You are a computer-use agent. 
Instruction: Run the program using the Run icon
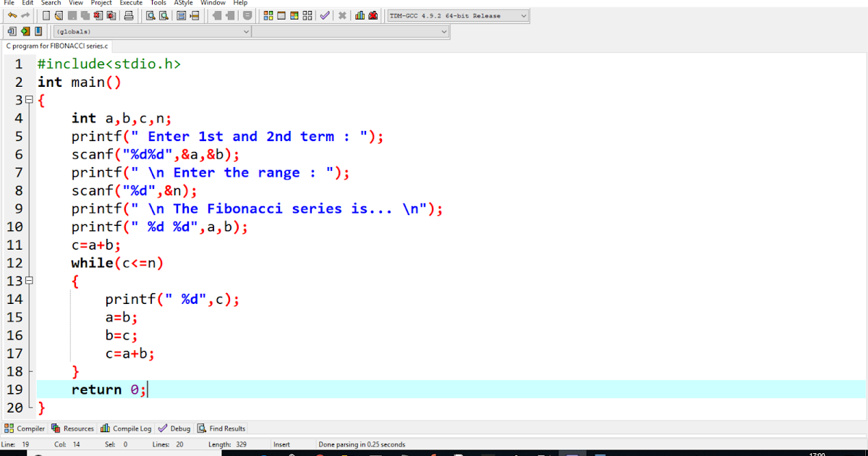pos(281,14)
